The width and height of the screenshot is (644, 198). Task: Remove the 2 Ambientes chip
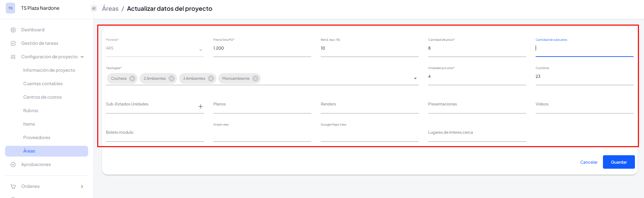pyautogui.click(x=172, y=78)
